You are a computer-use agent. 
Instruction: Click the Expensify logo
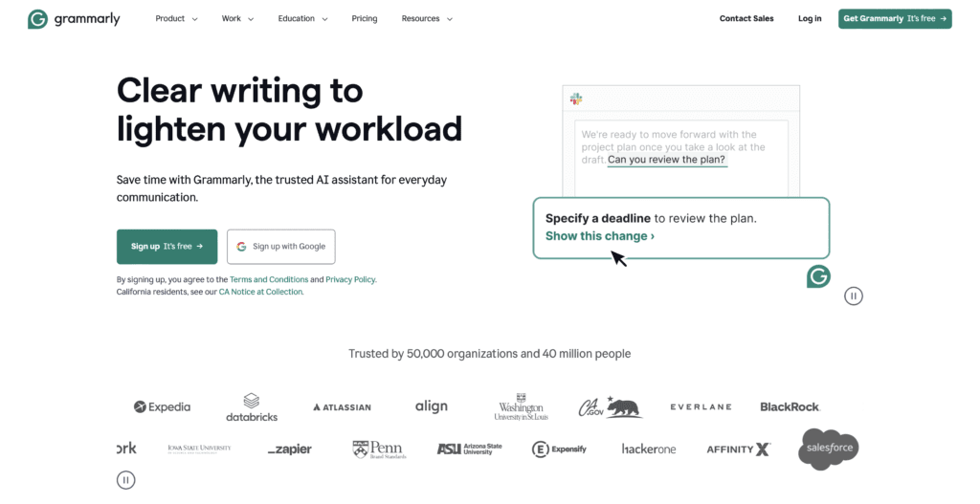(x=559, y=449)
